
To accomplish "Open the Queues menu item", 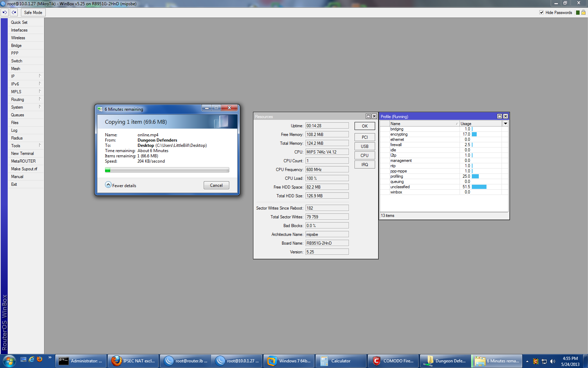I will click(x=26, y=115).
